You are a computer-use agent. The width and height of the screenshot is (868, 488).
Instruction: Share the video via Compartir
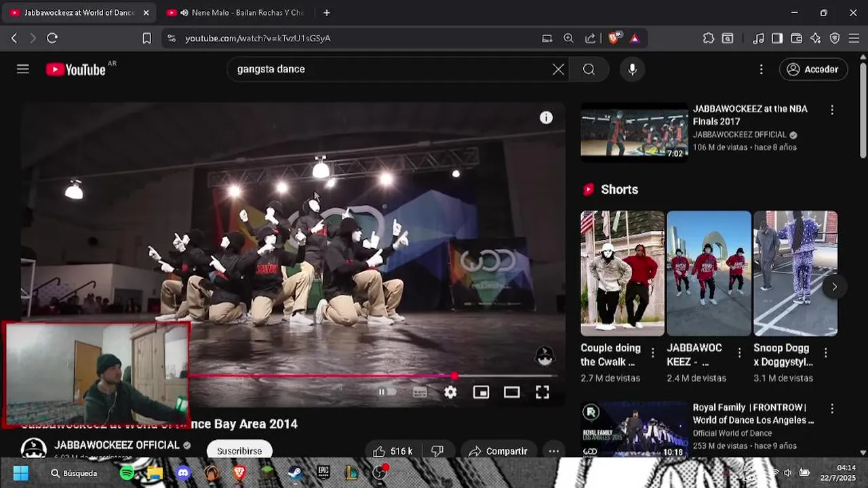pyautogui.click(x=498, y=451)
